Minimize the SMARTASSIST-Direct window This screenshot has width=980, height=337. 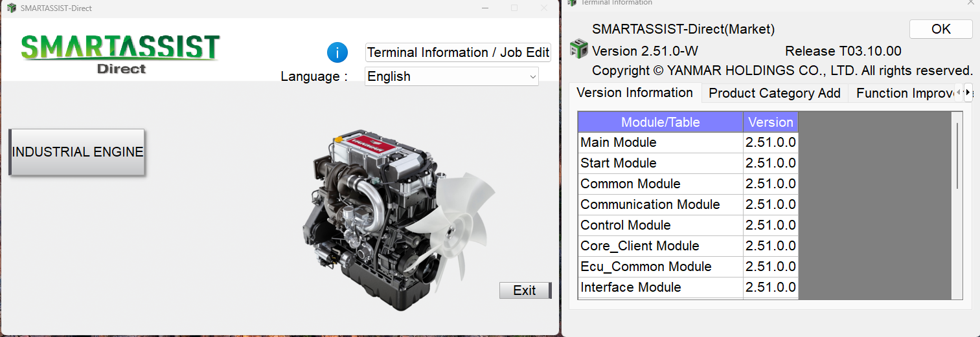[x=484, y=8]
